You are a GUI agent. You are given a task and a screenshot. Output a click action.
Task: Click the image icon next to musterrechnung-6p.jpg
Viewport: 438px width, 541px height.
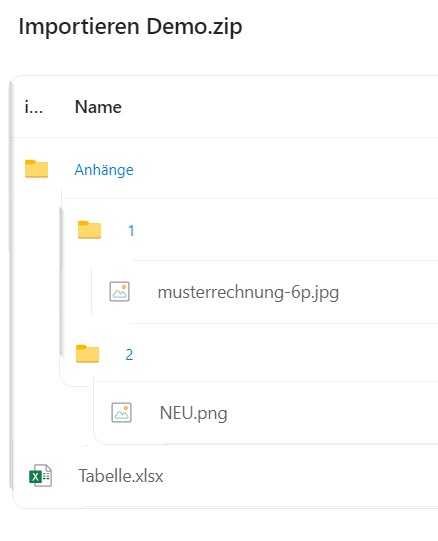point(119,292)
